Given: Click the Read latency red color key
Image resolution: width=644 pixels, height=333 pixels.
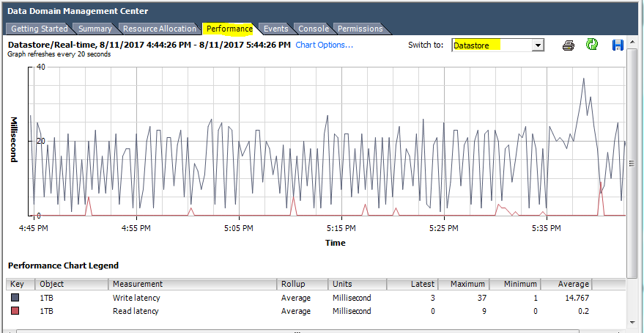Looking at the screenshot, I should (x=15, y=311).
